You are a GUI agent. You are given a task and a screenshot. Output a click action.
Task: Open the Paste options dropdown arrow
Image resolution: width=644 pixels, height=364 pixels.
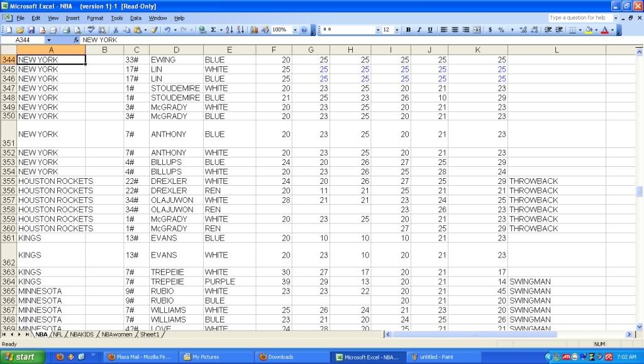tap(145, 30)
